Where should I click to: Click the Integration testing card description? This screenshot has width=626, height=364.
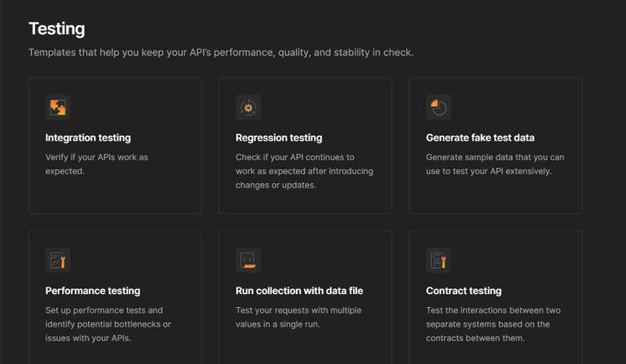96,164
